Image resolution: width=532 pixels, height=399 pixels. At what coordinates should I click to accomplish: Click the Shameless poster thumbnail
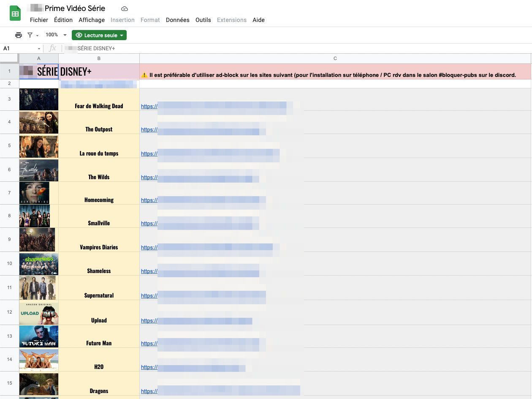pyautogui.click(x=39, y=264)
